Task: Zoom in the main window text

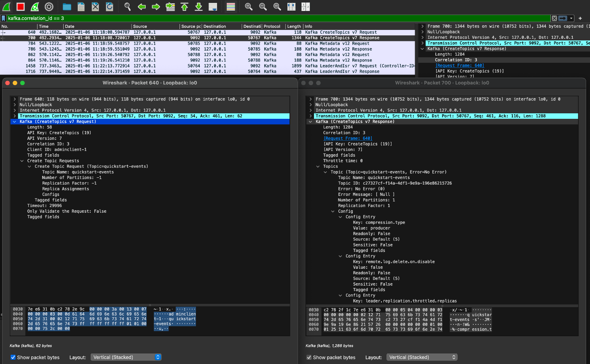Action: click(249, 6)
